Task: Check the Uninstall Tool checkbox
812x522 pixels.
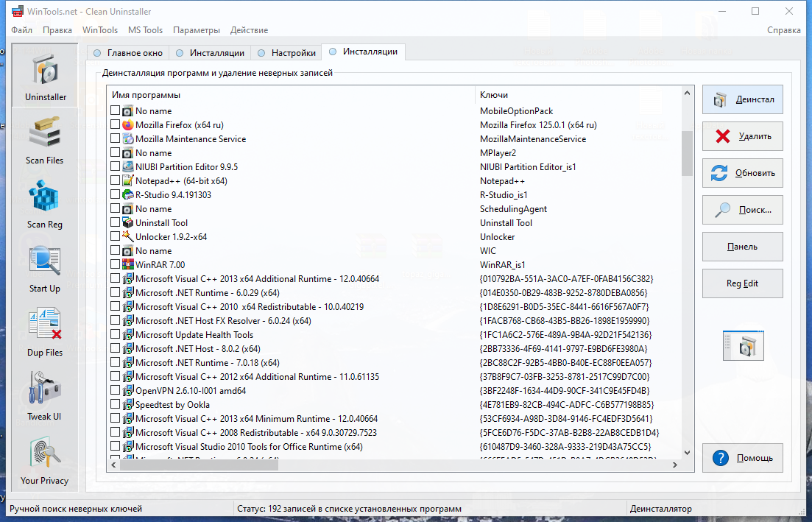Action: coord(115,222)
